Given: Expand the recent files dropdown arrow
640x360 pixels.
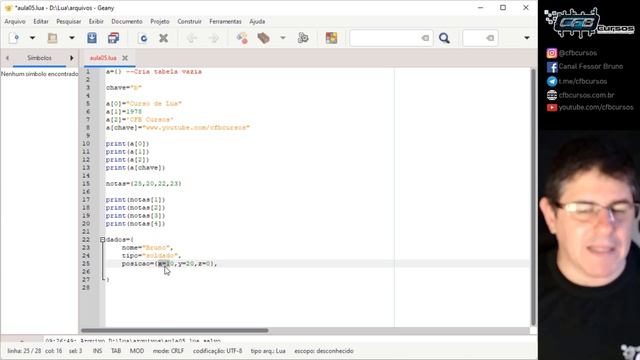Looking at the screenshot, I should click(72, 38).
